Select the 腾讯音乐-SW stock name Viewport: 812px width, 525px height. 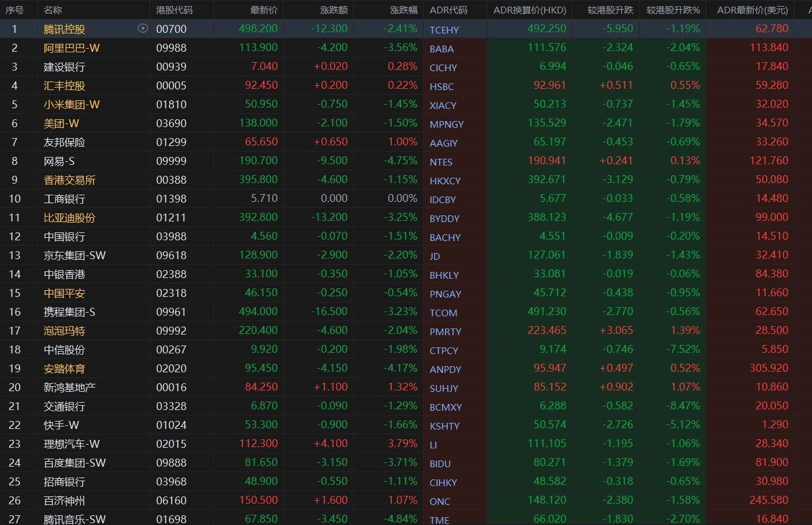75,519
